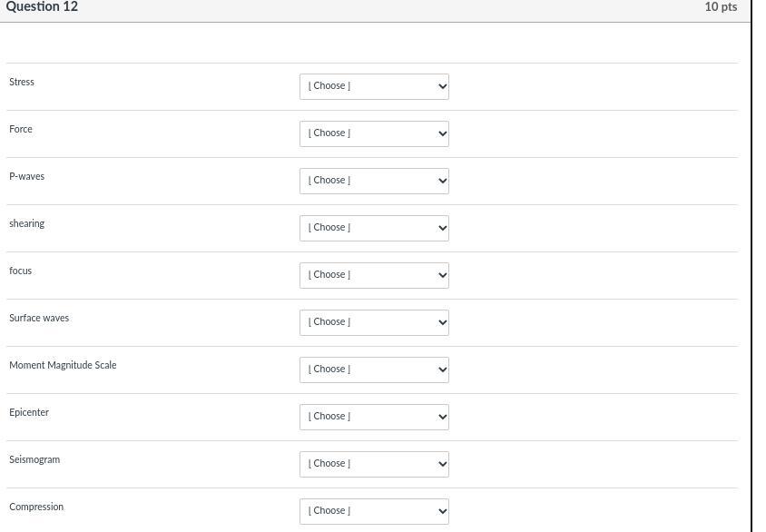Expand the Compression matching dropdown
Image resolution: width=766 pixels, height=532 pixels.
click(x=374, y=511)
